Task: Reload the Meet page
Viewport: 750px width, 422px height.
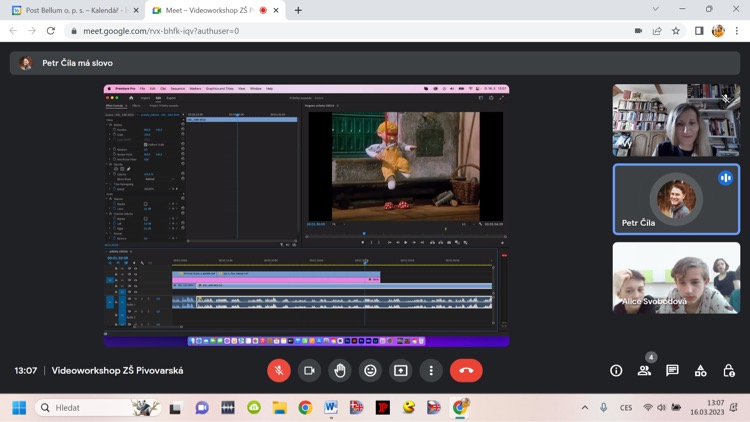Action: 51,31
